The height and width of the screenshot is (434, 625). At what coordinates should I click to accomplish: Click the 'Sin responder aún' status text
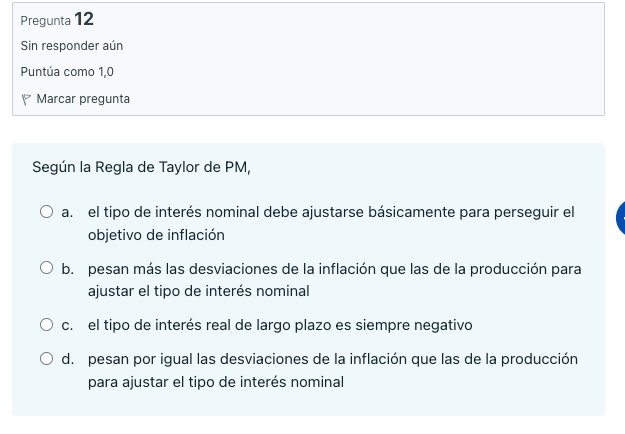tap(71, 46)
